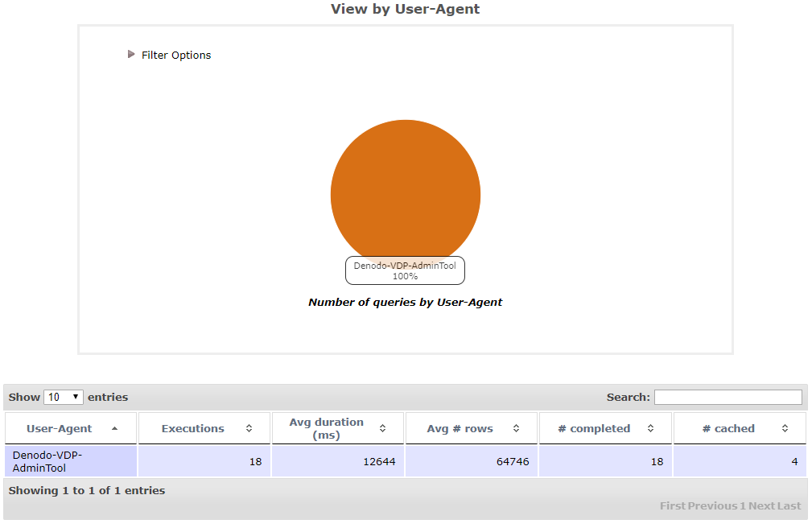
Task: Go to Last page link
Action: coord(789,505)
